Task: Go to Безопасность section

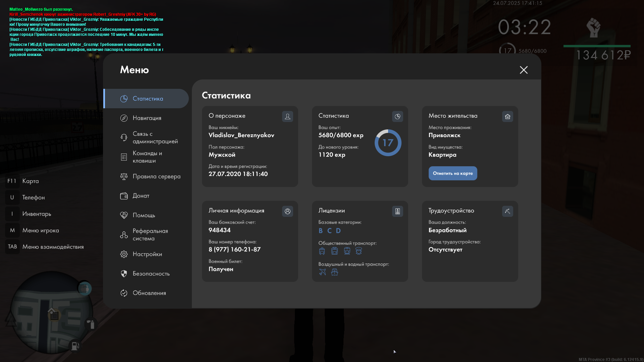Action: 151,274
